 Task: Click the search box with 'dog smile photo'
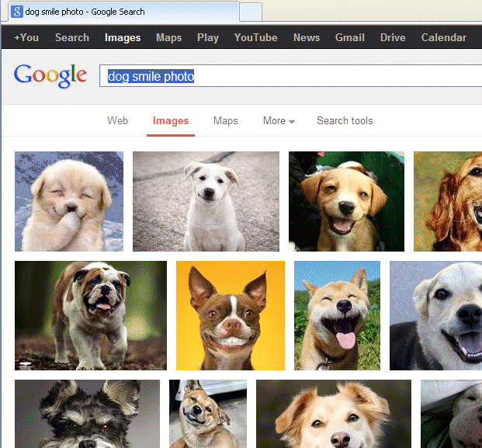[290, 75]
